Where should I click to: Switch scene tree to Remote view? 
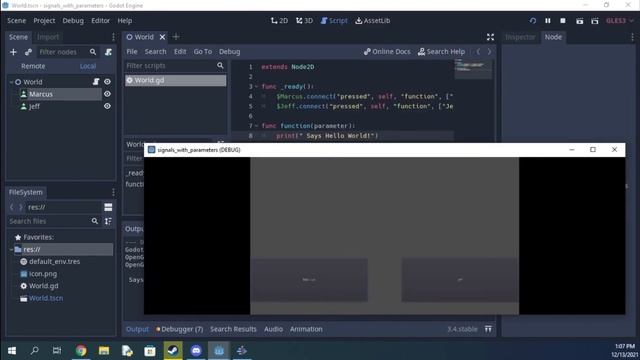click(x=33, y=66)
